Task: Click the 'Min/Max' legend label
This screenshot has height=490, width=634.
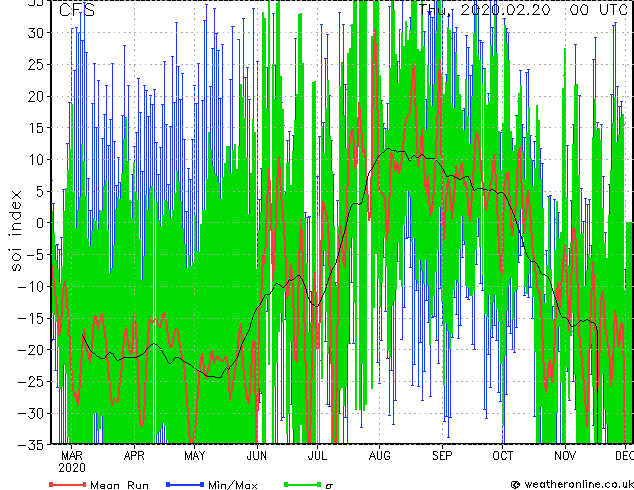Action: tap(233, 485)
